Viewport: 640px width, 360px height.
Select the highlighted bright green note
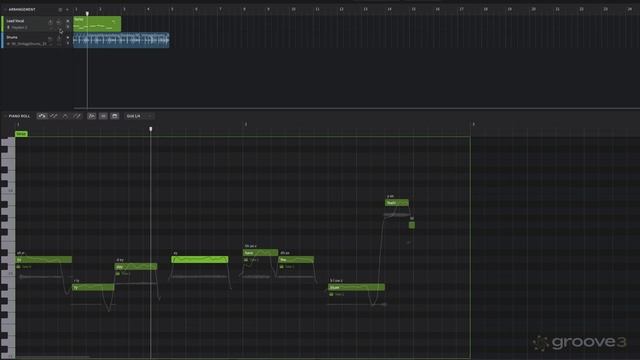tap(200, 260)
